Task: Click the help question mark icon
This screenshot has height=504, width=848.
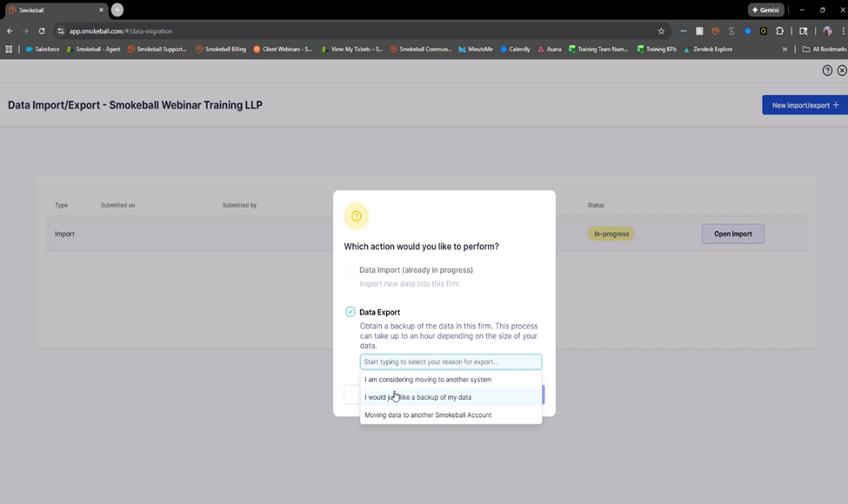Action: [827, 70]
